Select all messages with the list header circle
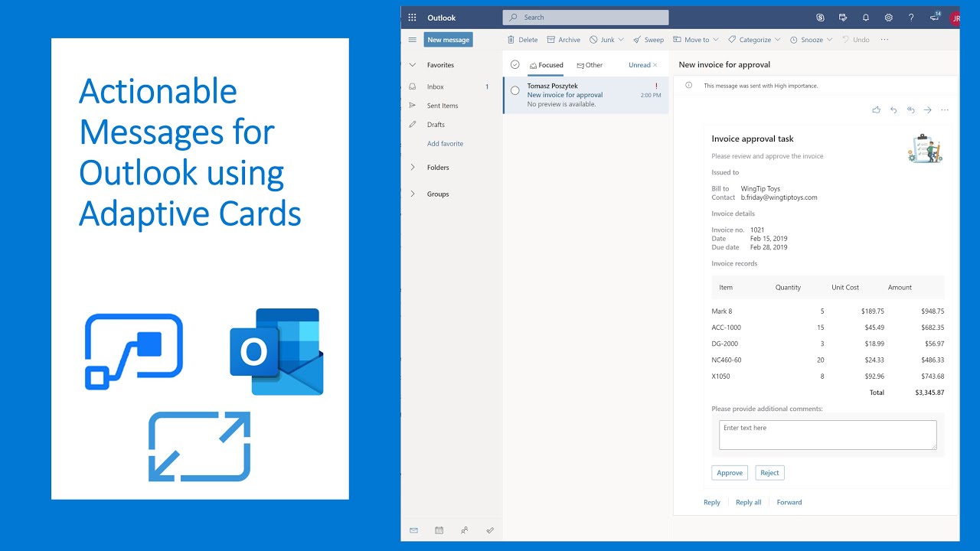Viewport: 980px width, 551px height. pos(514,64)
